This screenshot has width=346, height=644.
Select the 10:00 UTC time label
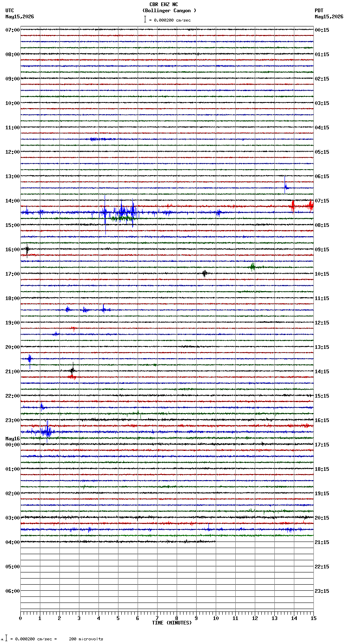point(13,103)
